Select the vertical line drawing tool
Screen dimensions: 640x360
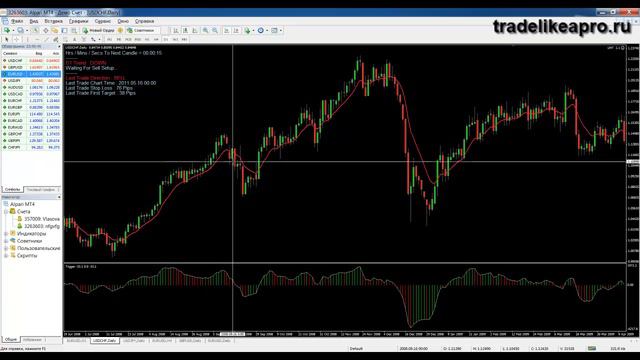tap(27, 40)
